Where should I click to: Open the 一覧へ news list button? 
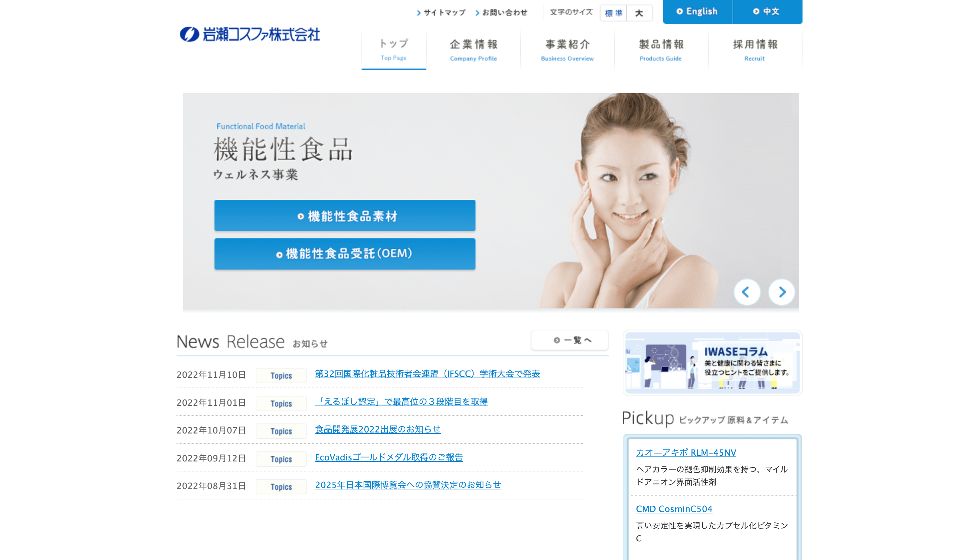tap(569, 340)
